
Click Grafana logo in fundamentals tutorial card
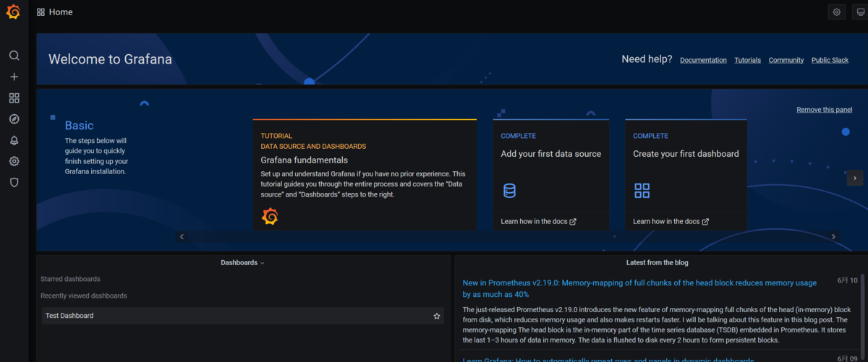270,216
